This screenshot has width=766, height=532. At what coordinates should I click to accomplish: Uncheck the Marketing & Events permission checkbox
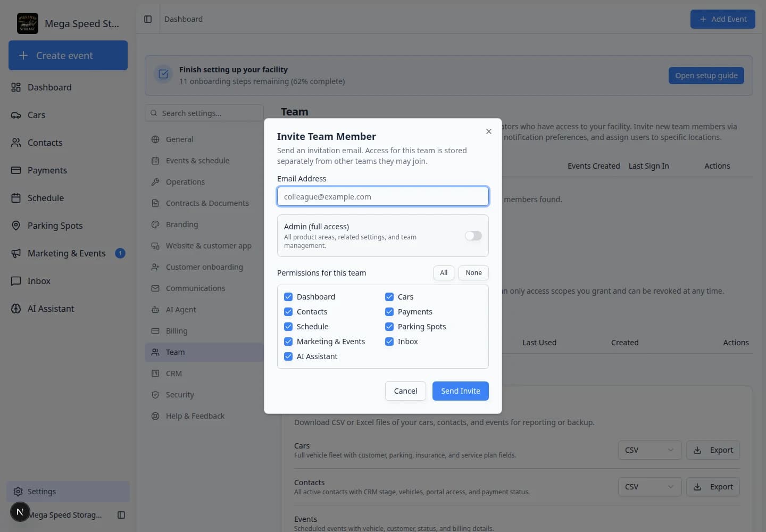tap(288, 342)
